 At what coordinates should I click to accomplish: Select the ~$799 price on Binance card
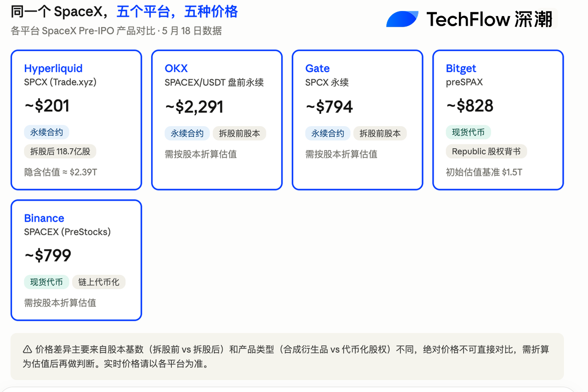(x=48, y=255)
